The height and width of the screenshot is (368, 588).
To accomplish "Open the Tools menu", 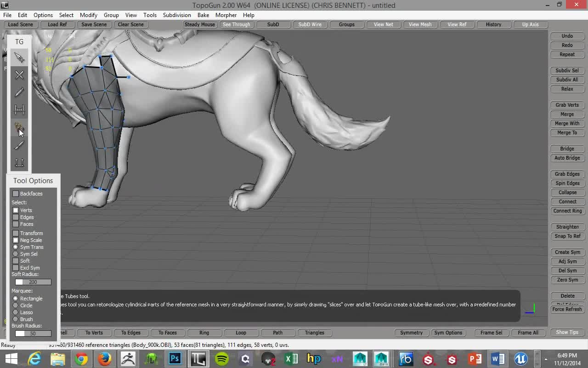I will click(x=150, y=15).
